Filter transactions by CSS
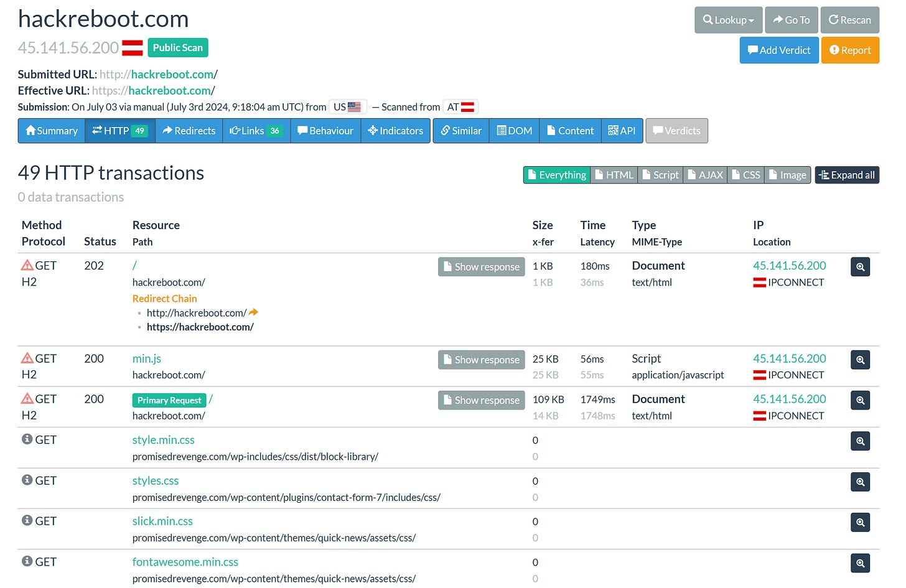This screenshot has width=906, height=588. pyautogui.click(x=745, y=175)
